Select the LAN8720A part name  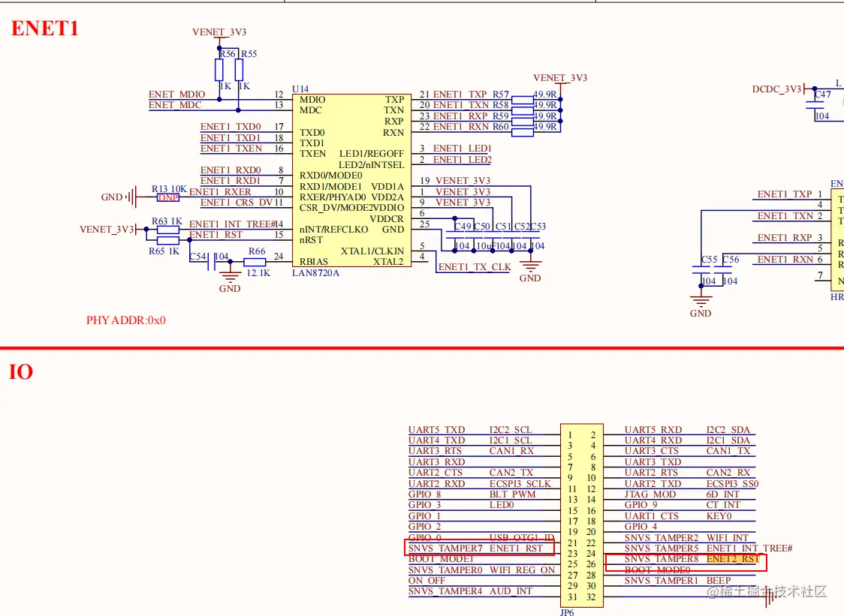pos(315,273)
